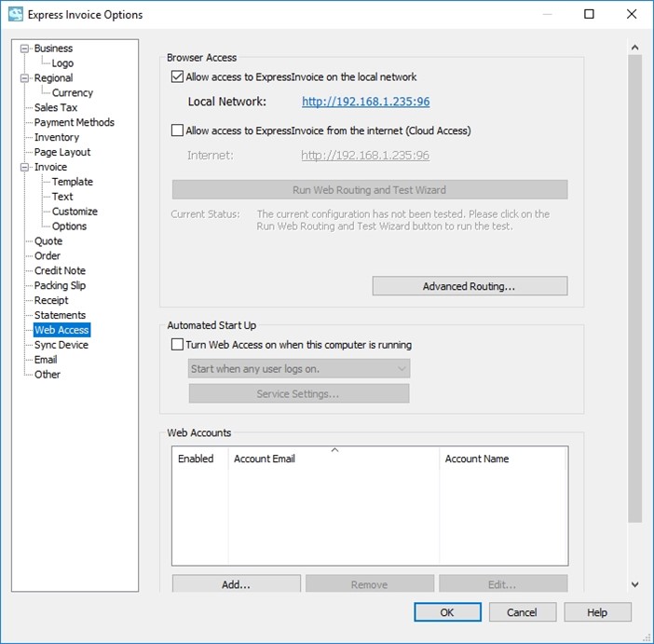Cancel the options dialog
Viewport: 654px width, 644px height.
pyautogui.click(x=523, y=612)
